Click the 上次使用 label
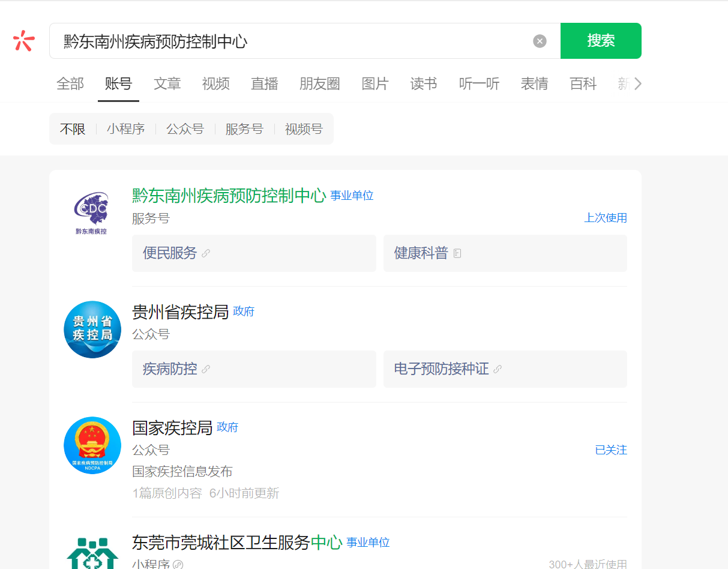The image size is (728, 569). pos(606,218)
